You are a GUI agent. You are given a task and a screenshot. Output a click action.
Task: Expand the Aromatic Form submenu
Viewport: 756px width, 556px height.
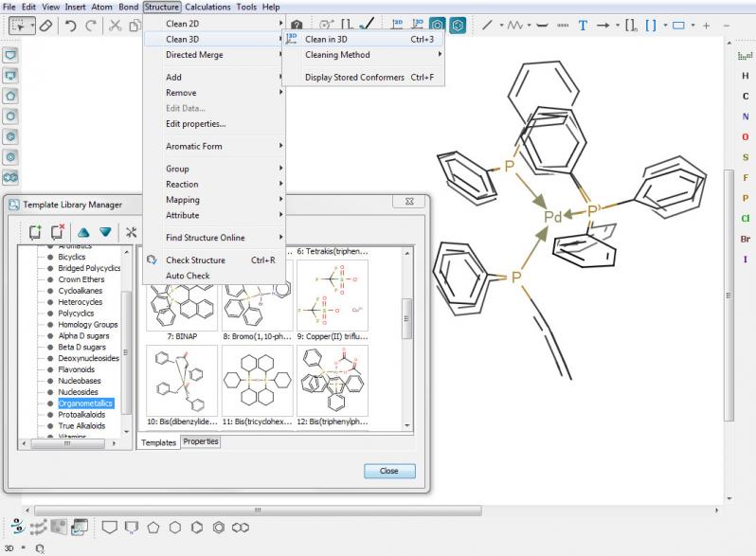point(193,146)
